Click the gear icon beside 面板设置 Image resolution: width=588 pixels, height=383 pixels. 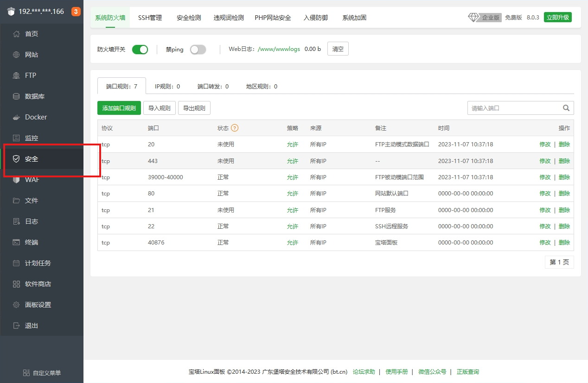(x=16, y=305)
